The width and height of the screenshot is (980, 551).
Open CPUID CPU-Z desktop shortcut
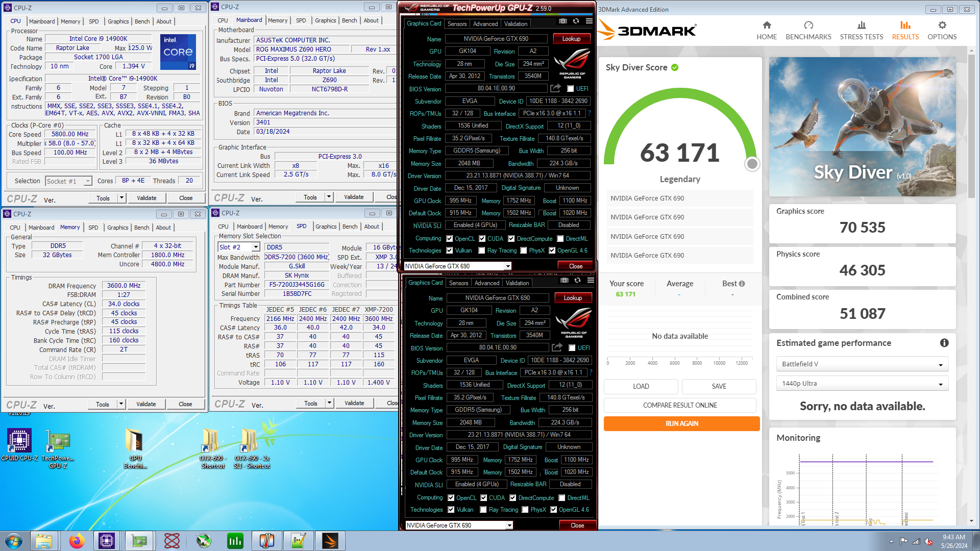[x=19, y=445]
